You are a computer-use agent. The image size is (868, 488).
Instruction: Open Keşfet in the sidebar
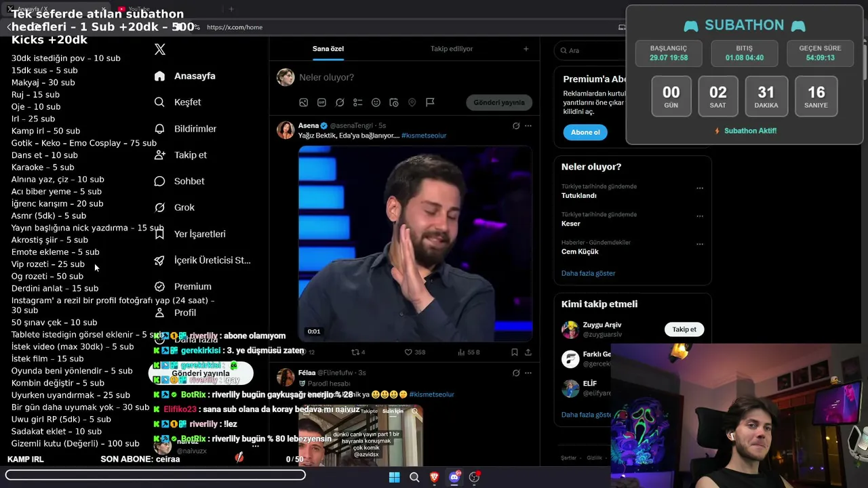tap(178, 102)
